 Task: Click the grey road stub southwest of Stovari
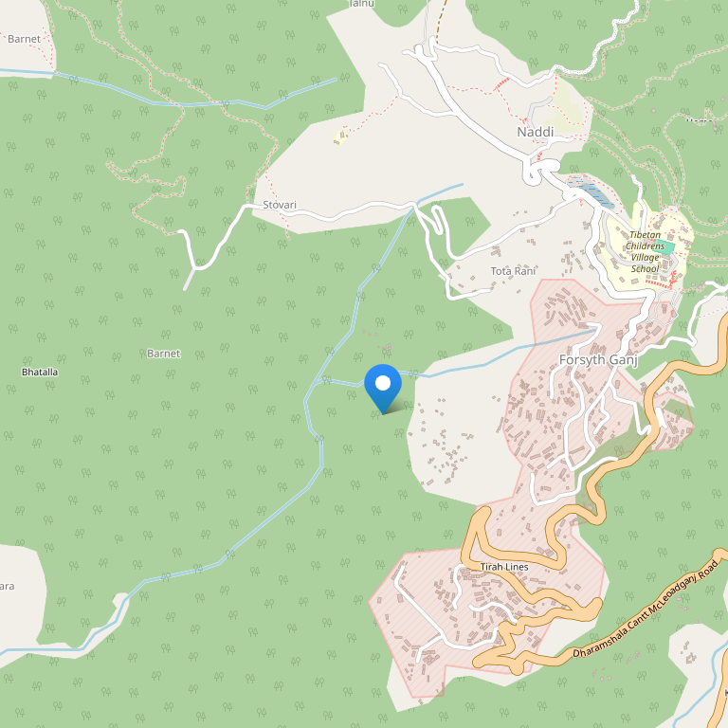pyautogui.click(x=189, y=280)
